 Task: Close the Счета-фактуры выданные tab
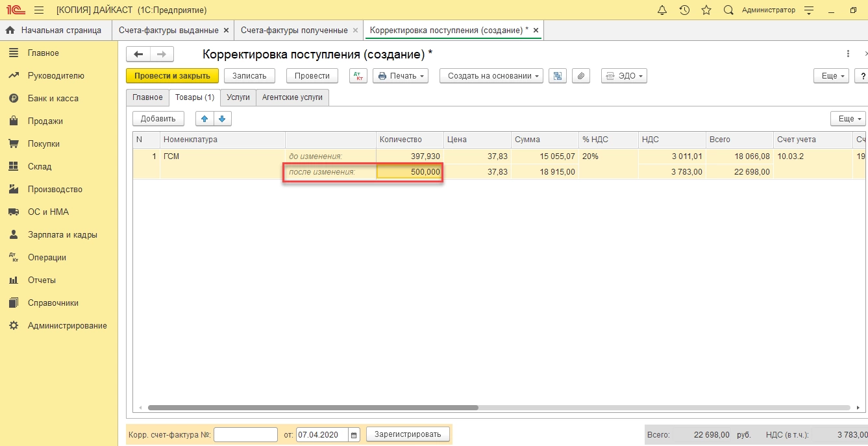pos(226,31)
